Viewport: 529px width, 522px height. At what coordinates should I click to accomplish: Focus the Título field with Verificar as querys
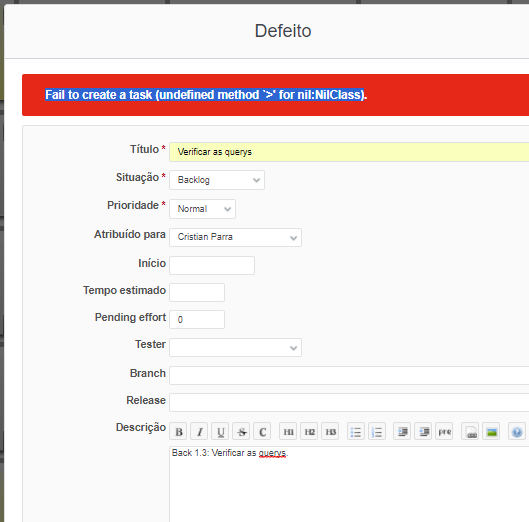[349, 152]
